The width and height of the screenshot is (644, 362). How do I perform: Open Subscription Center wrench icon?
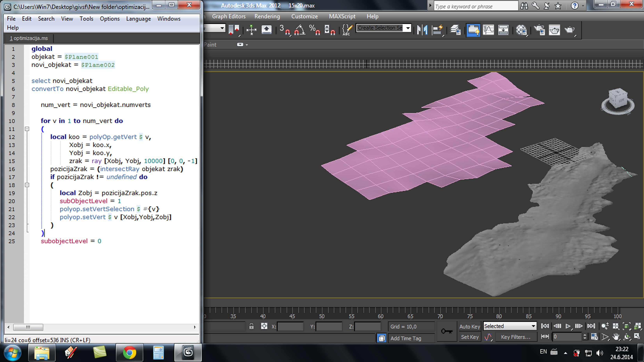tap(535, 6)
